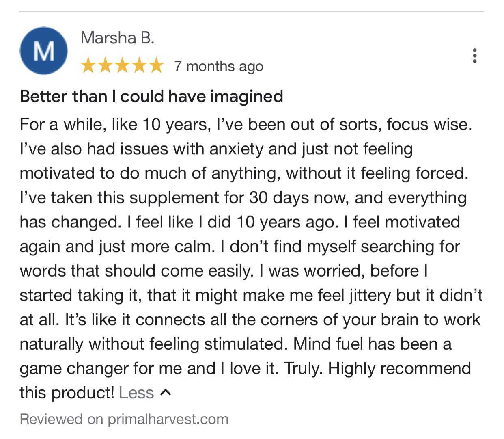
Task: Click the kebab menu beside the review
Action: pyautogui.click(x=474, y=56)
